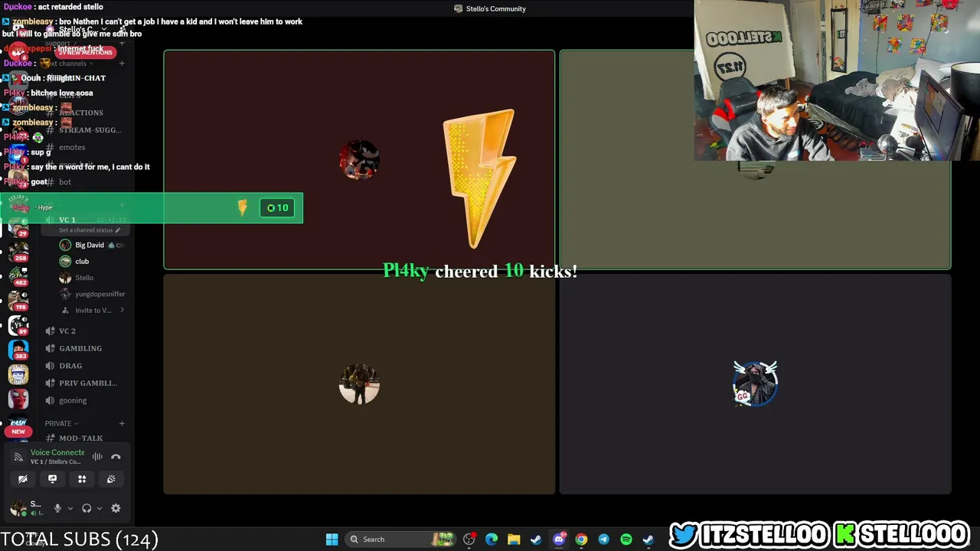This screenshot has width=980, height=551.
Task: Open server with 198 notification badge
Action: (x=18, y=299)
